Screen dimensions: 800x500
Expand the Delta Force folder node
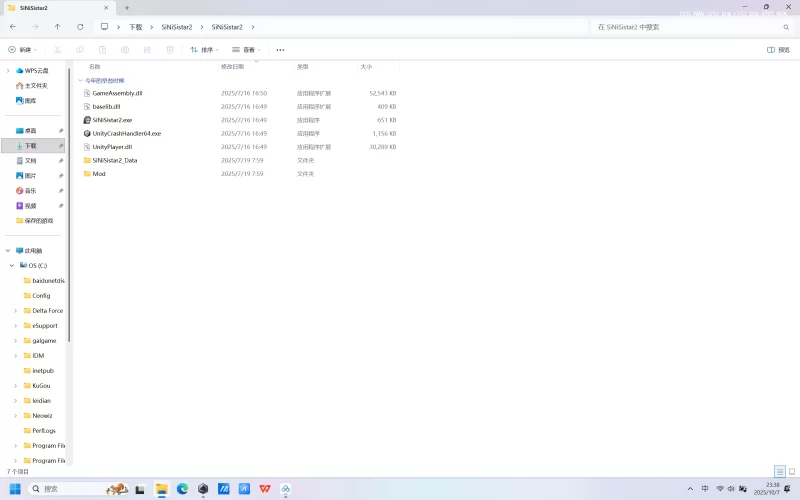pos(15,310)
